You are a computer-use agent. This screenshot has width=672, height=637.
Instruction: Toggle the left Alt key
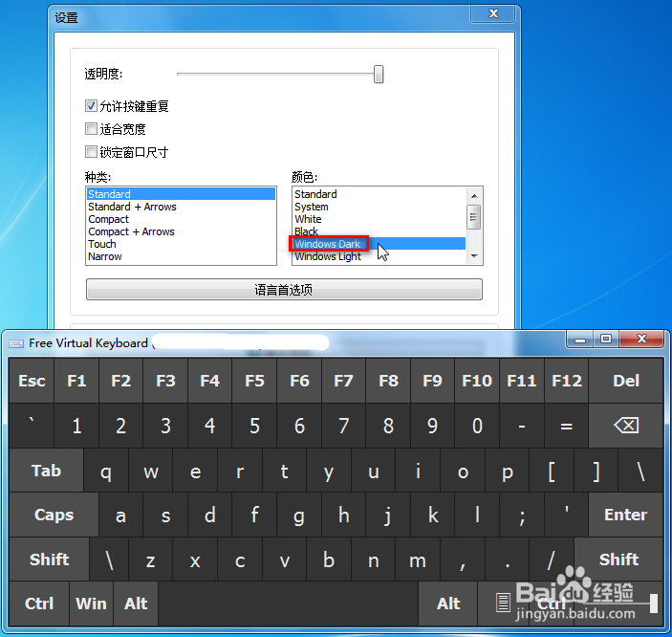(136, 604)
